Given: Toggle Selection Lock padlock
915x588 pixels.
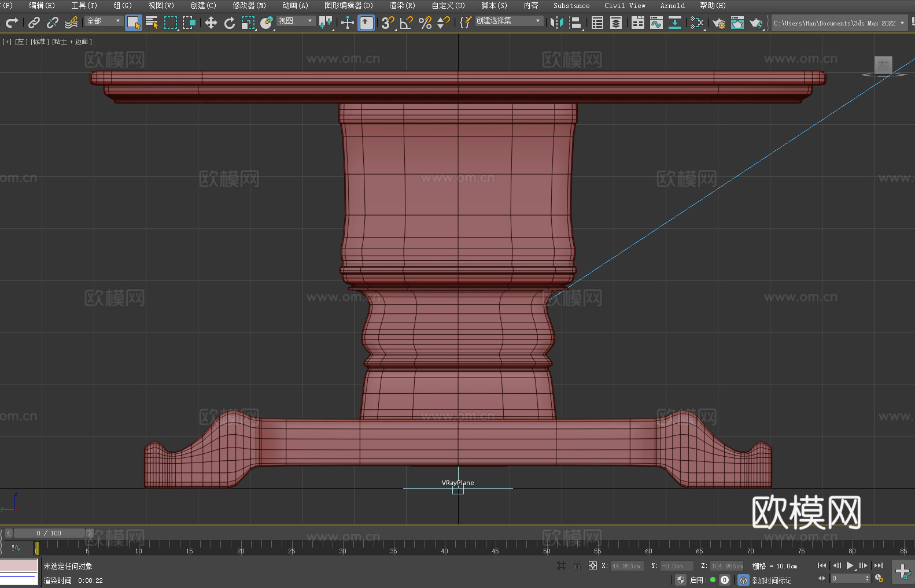Looking at the screenshot, I should tap(577, 565).
